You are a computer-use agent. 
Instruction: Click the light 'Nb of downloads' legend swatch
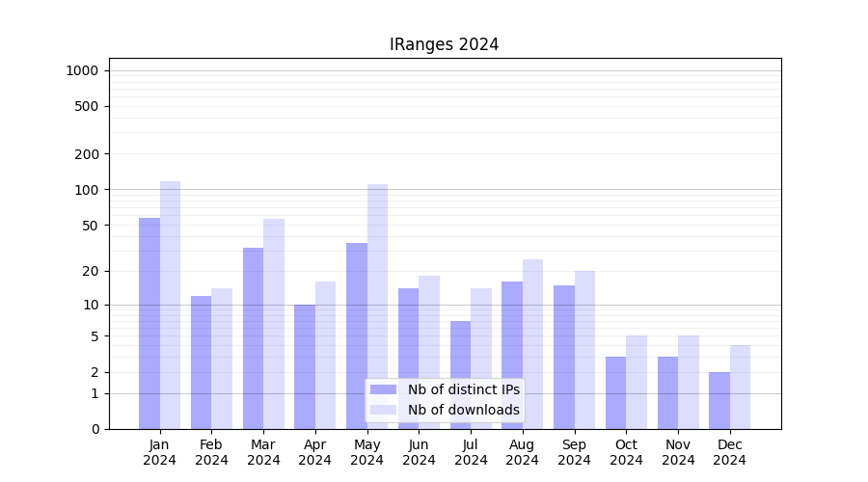tap(383, 410)
